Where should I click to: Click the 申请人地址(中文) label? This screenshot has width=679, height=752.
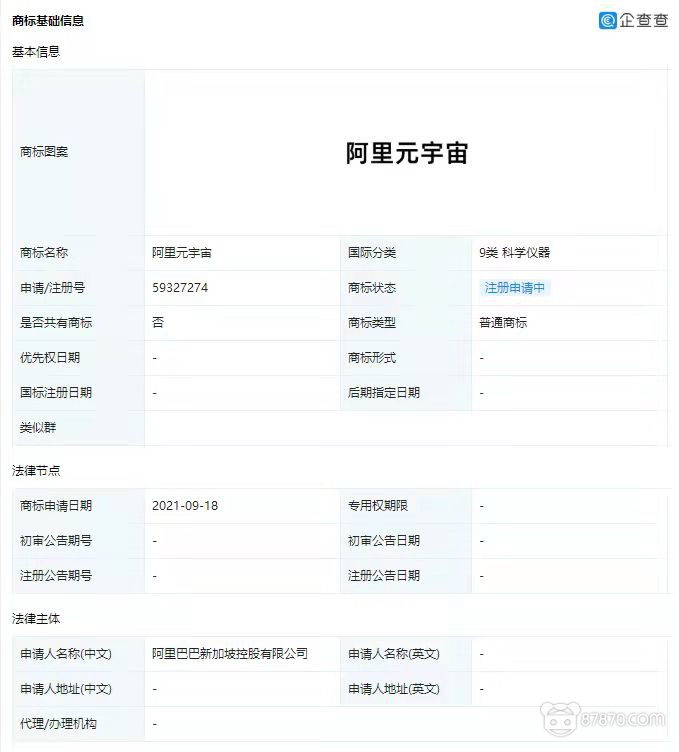[x=66, y=689]
